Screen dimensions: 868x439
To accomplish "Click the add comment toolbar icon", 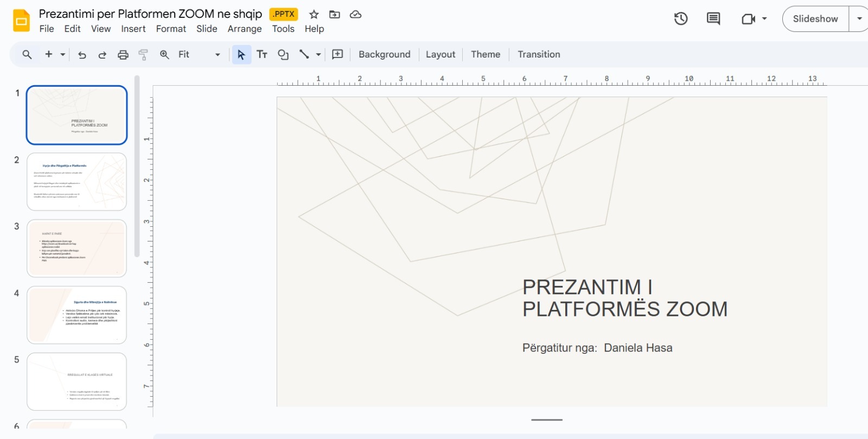I will [x=337, y=54].
